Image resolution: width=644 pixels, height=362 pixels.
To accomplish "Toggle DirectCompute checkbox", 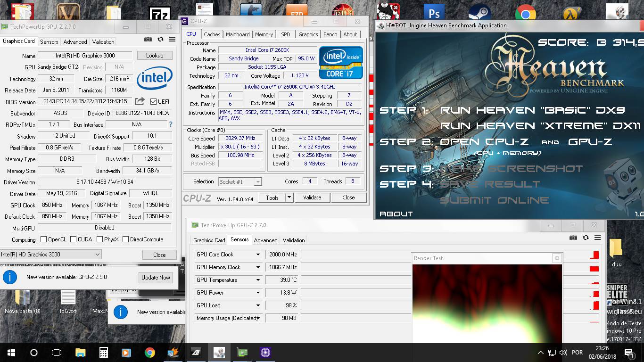I will coord(125,239).
